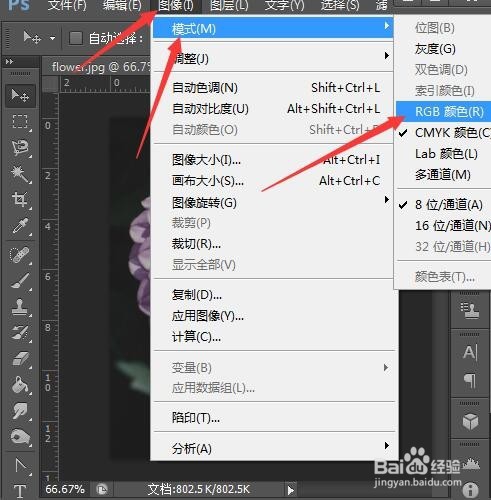Enable the 自动选择 checkbox
Screen dimensions: 491x500
pyautogui.click(x=76, y=38)
